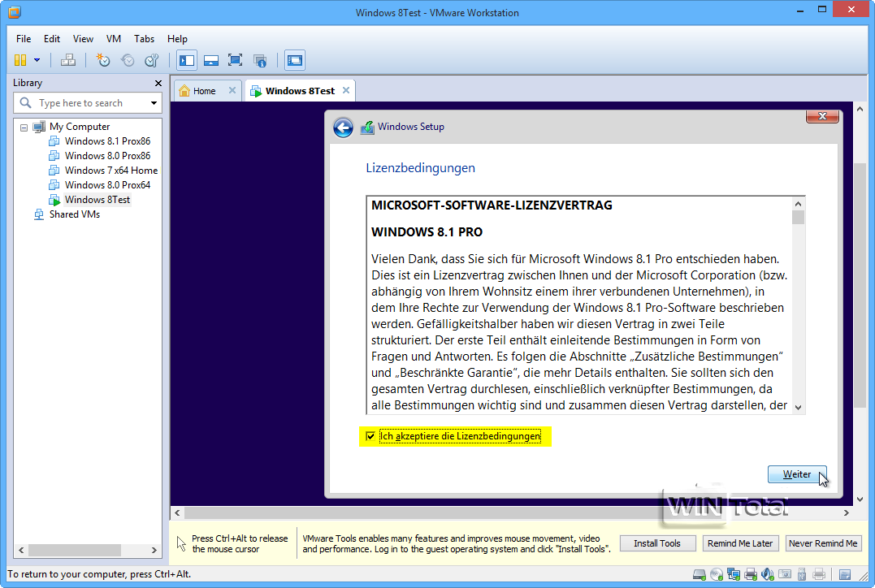The image size is (875, 588).
Task: Click the network adapter status icon
Action: click(x=734, y=574)
